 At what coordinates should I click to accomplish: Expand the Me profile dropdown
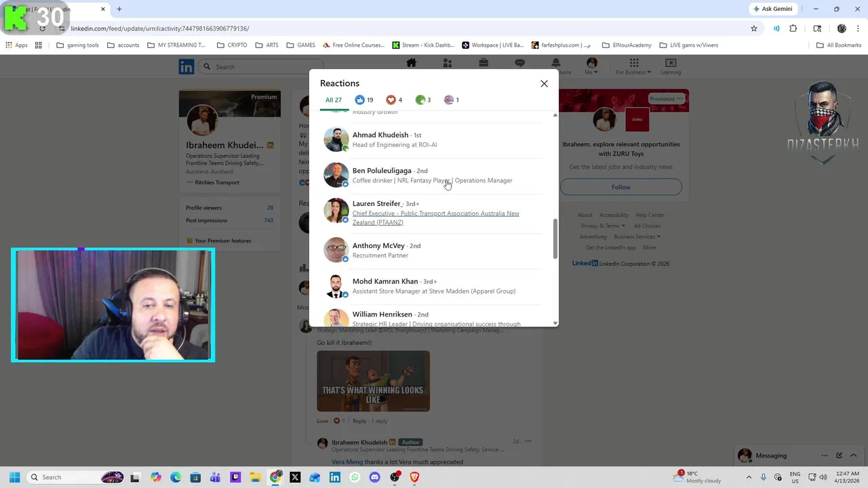coord(591,66)
